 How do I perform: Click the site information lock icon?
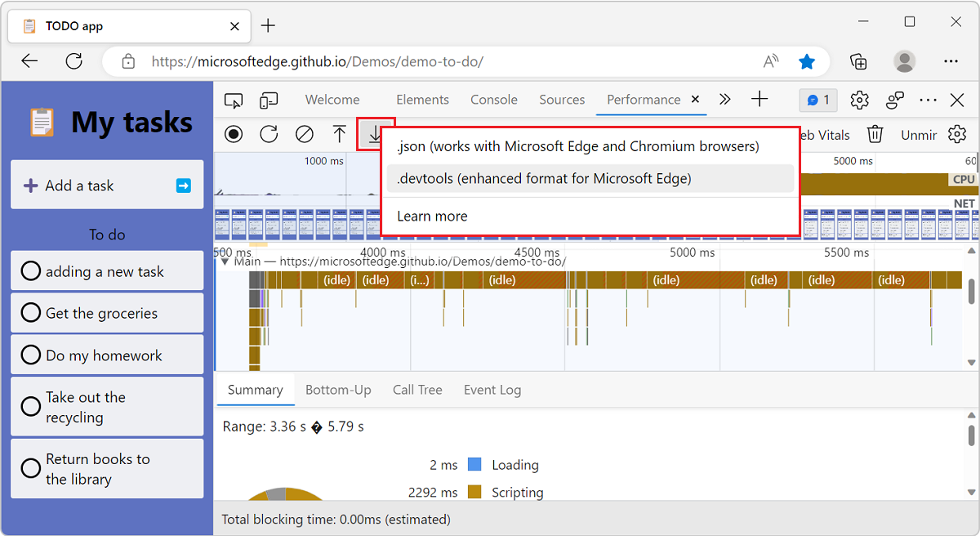tap(127, 61)
